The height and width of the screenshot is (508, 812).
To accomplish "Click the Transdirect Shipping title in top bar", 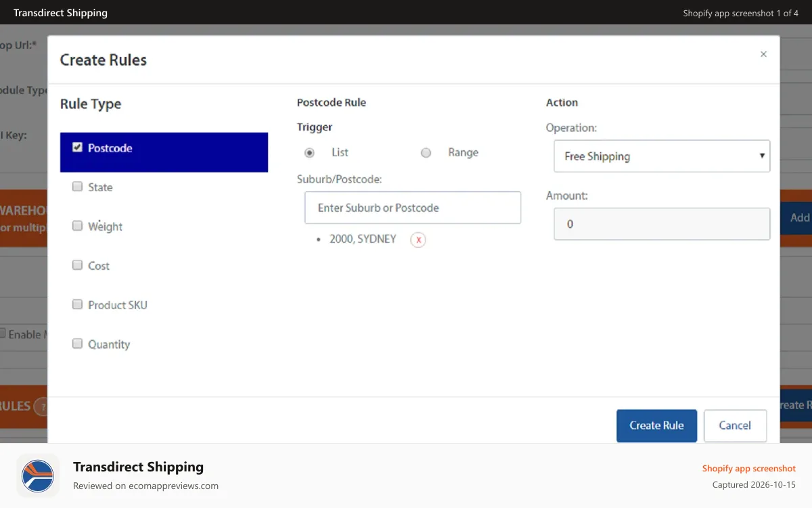I will (x=60, y=12).
